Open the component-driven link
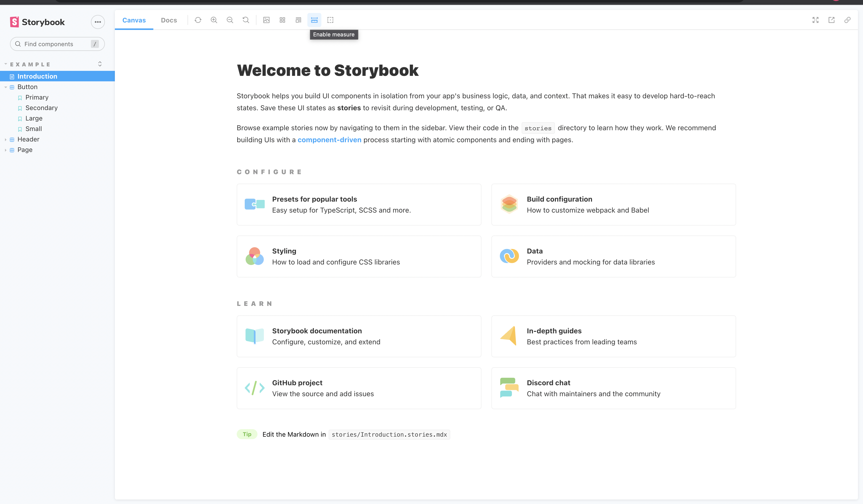Viewport: 863px width, 504px height. pos(329,140)
